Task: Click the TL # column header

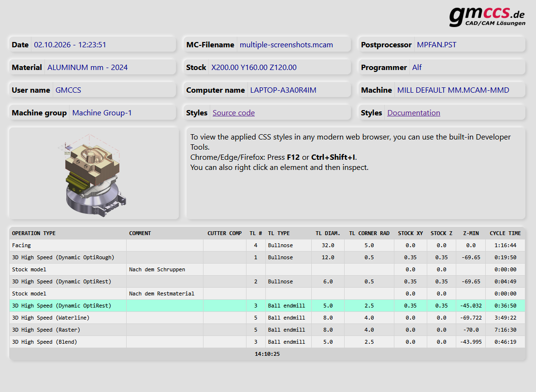Action: click(256, 233)
